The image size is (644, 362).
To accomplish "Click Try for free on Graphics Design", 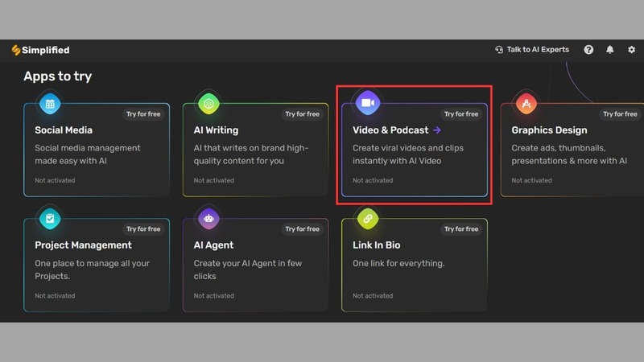I will click(620, 114).
